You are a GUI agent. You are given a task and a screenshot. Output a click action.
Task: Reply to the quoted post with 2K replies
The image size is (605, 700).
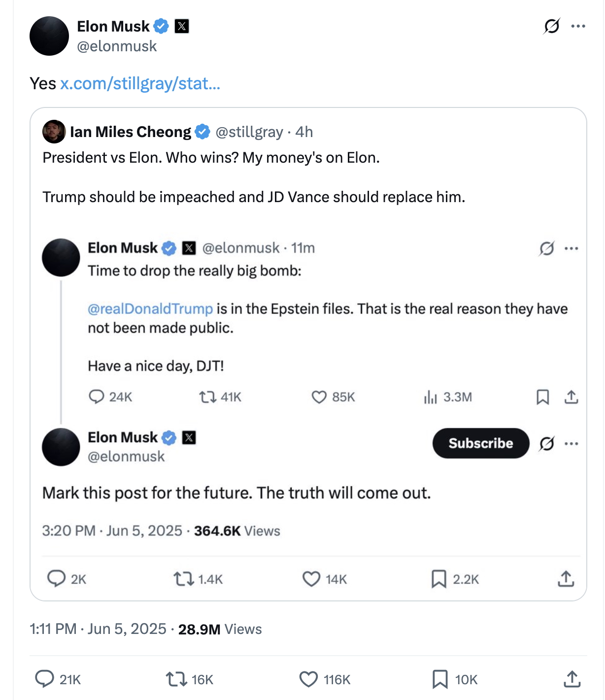[56, 578]
